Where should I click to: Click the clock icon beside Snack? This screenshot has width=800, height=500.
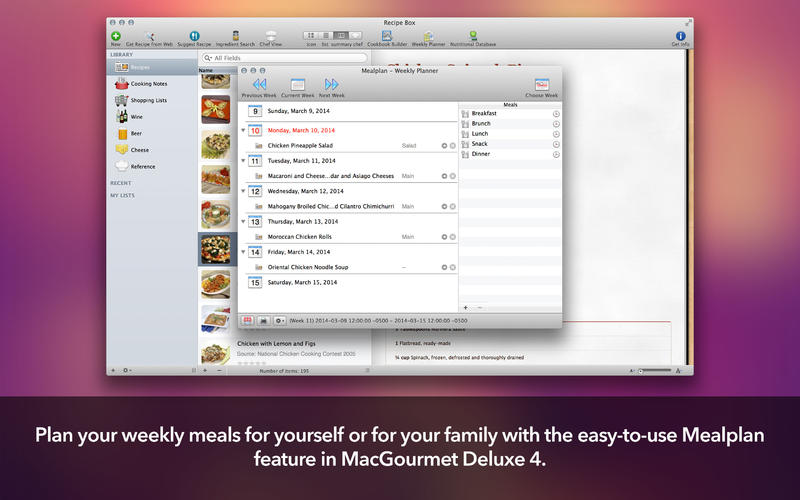[x=556, y=144]
